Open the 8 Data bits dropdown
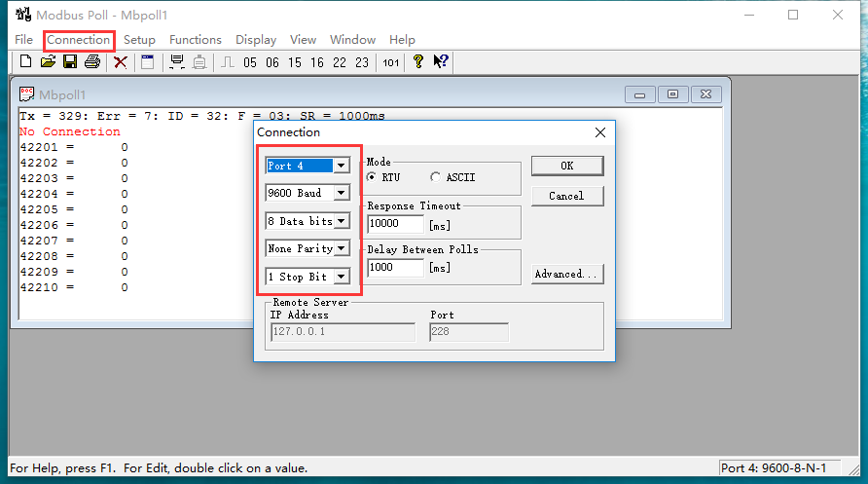868x484 pixels. (x=342, y=221)
